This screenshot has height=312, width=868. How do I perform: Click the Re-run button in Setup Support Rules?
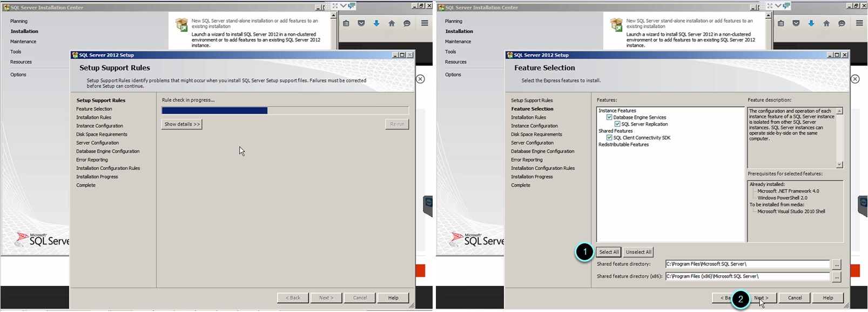pos(397,124)
